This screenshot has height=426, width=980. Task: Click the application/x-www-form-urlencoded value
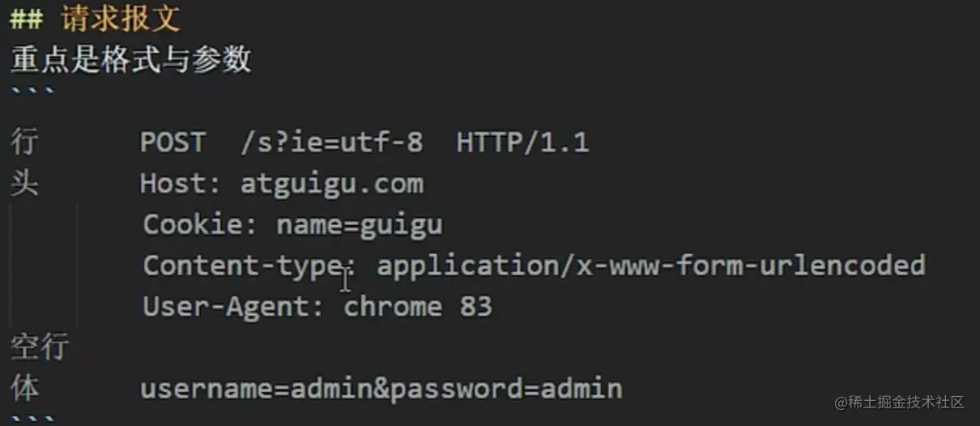pyautogui.click(x=650, y=265)
